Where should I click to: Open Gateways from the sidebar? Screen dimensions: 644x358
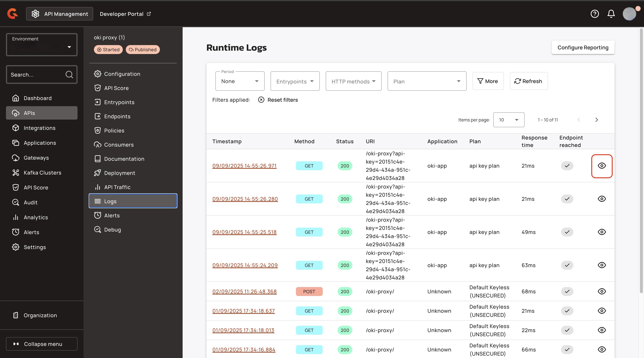[x=36, y=158]
